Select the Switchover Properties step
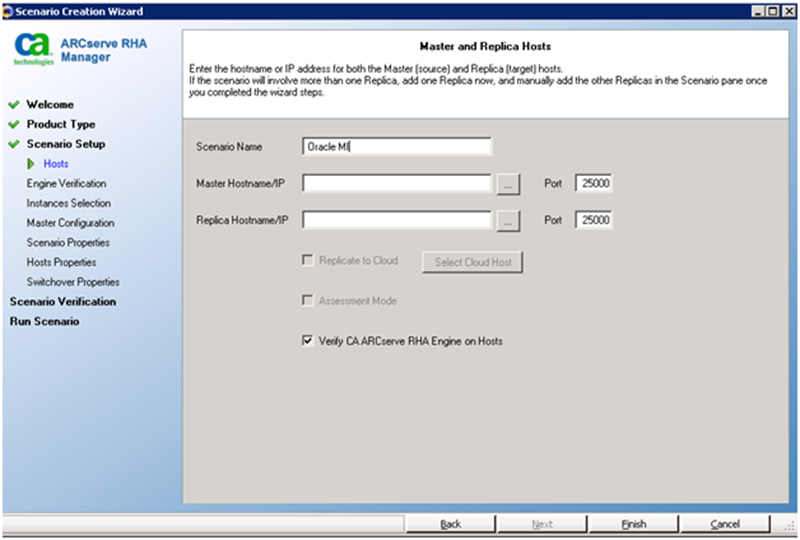The height and width of the screenshot is (540, 800). tap(73, 282)
